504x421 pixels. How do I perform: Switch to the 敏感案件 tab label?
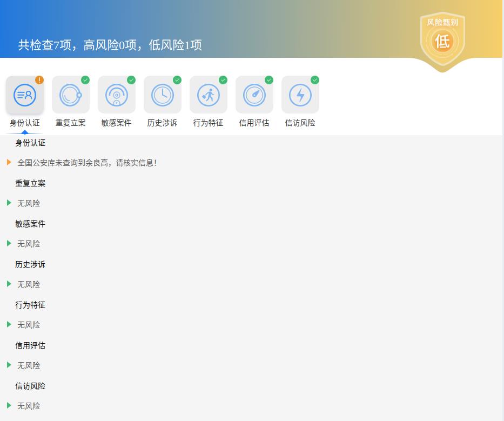pos(116,123)
